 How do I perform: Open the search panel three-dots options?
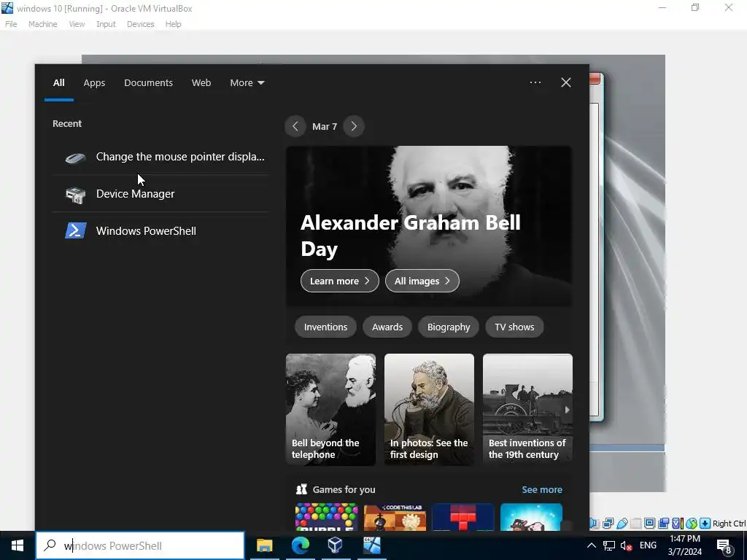(x=535, y=82)
